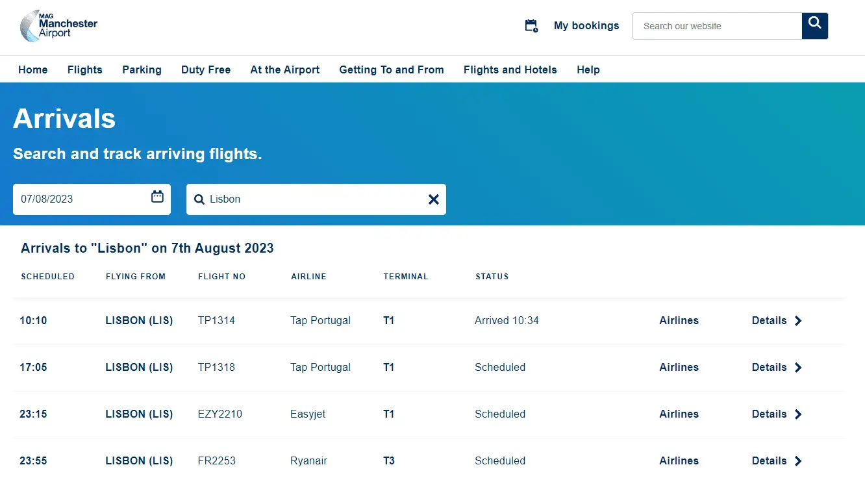Click the FLYING FROM column header
Viewport: 865px width, 504px height.
pos(136,277)
